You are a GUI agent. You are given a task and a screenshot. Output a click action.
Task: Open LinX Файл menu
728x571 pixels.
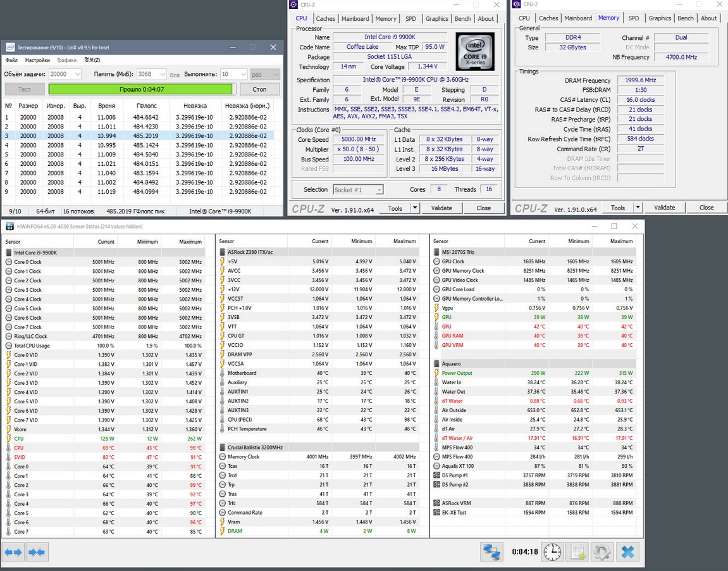click(x=11, y=60)
